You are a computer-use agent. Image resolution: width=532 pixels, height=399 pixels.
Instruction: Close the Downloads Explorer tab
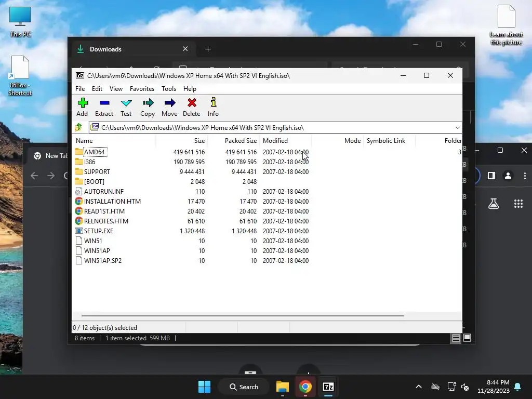click(185, 49)
